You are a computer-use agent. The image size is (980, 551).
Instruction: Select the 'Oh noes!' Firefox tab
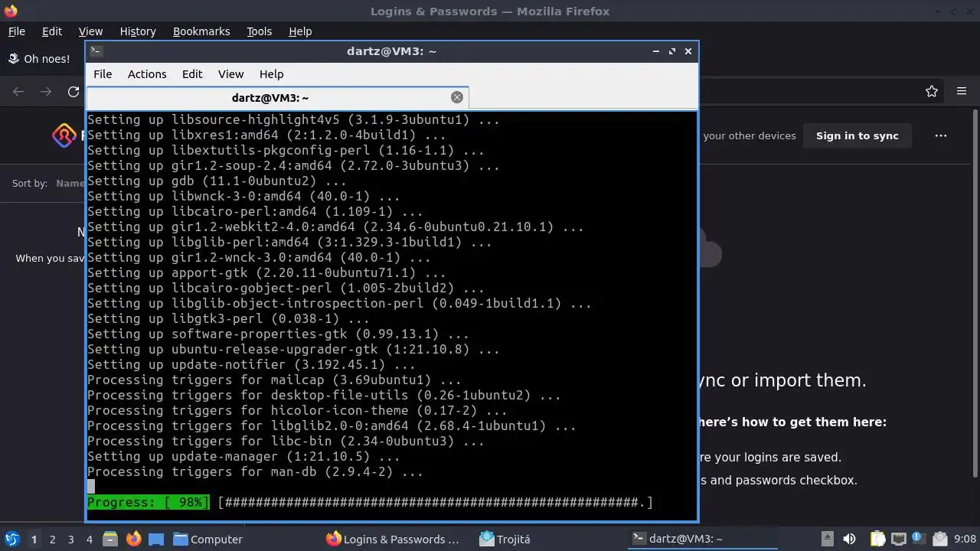39,58
